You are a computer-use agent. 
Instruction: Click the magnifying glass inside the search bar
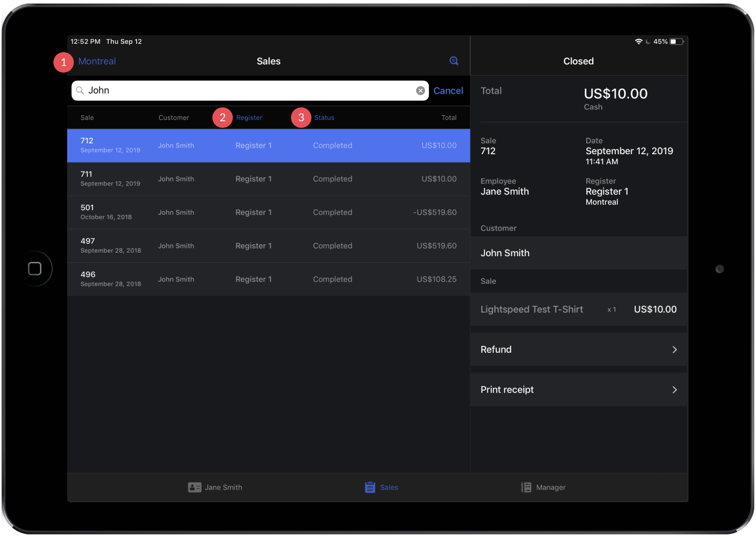coord(80,91)
